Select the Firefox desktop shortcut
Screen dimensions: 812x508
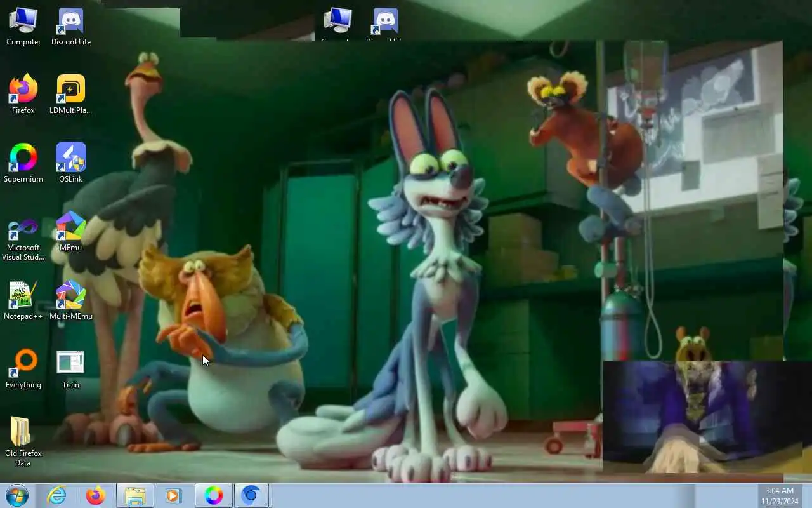(x=23, y=95)
